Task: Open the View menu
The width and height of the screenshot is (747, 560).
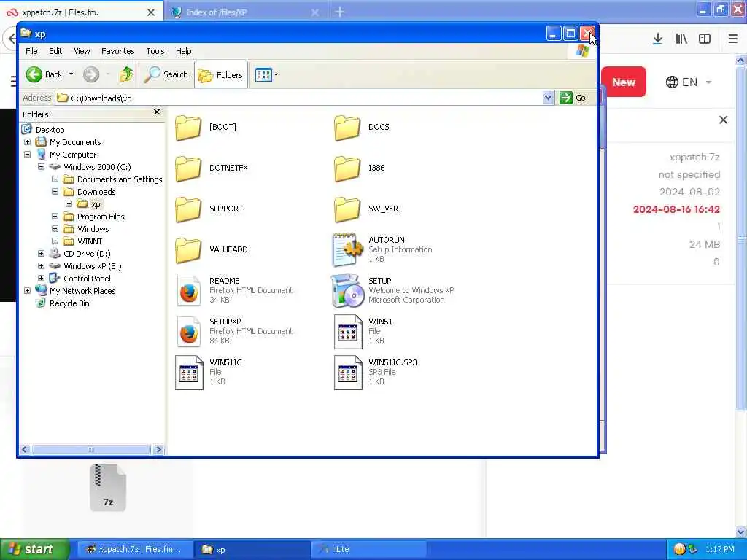Action: pyautogui.click(x=82, y=51)
